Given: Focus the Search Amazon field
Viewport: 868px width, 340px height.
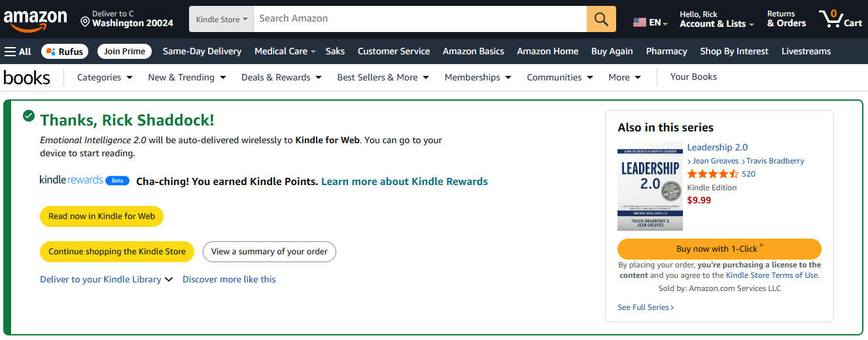Looking at the screenshot, I should click(420, 19).
